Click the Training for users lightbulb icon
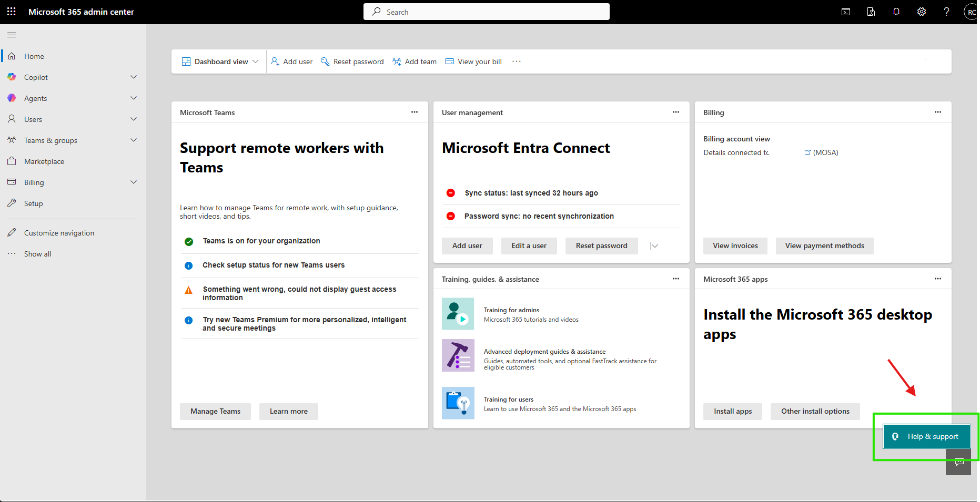 click(458, 403)
